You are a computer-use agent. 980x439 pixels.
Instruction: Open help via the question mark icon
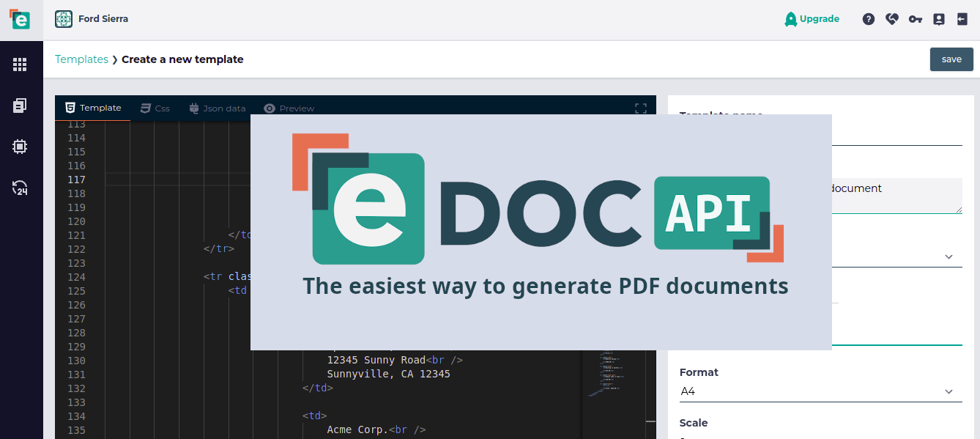tap(869, 20)
